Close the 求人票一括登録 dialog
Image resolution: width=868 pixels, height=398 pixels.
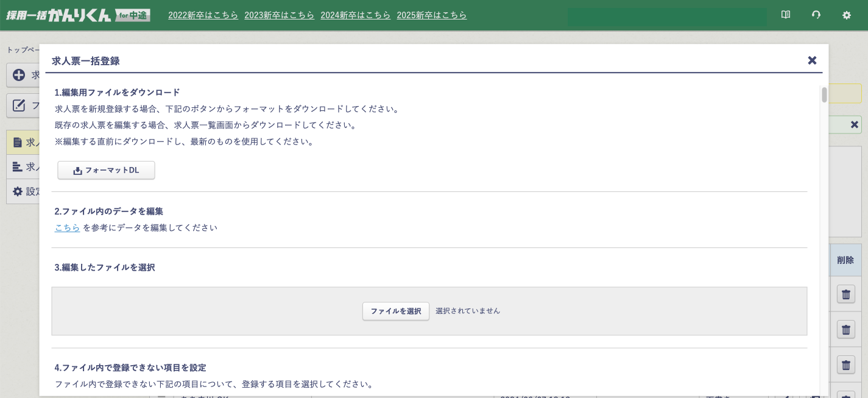[x=812, y=60]
